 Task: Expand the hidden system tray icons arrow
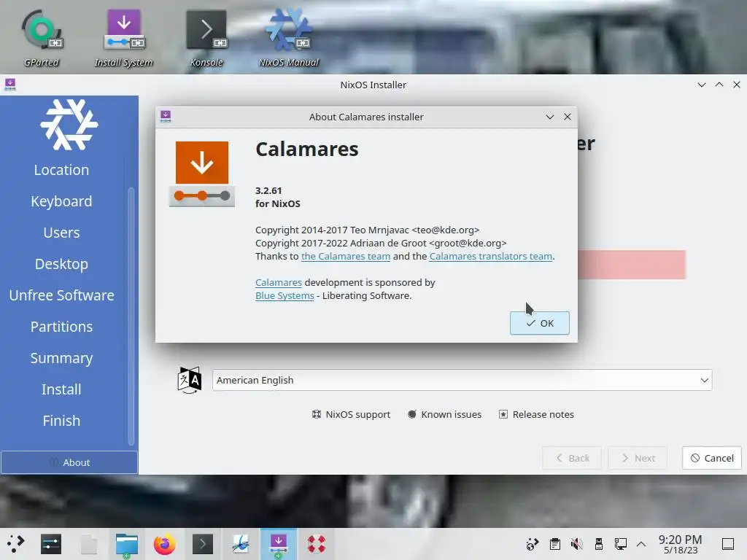pos(641,544)
